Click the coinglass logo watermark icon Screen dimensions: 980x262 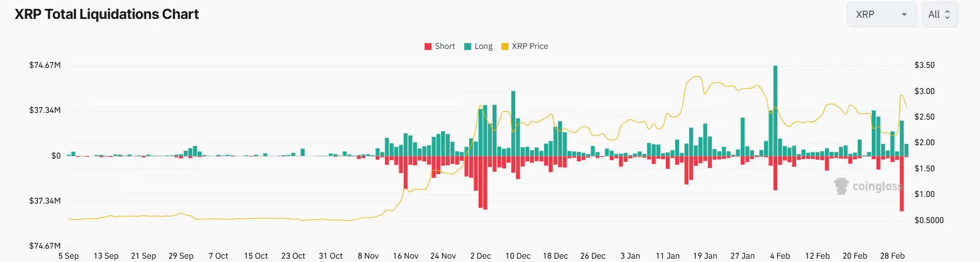click(841, 186)
